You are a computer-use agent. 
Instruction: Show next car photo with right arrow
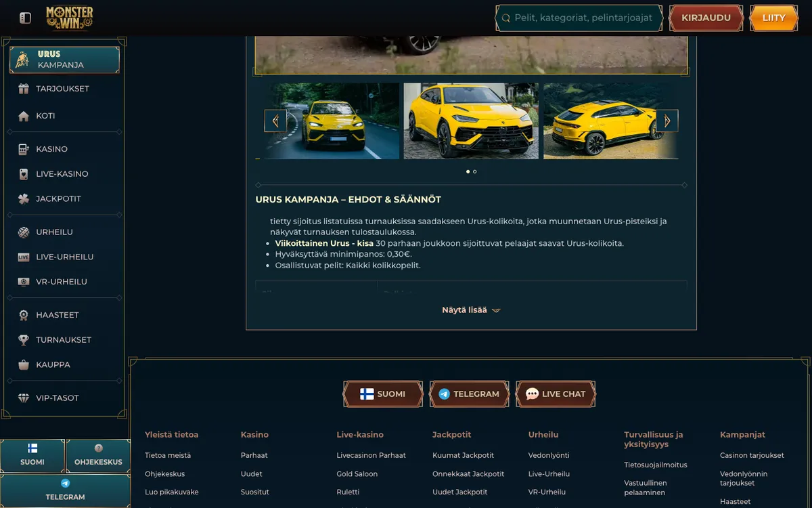coord(667,121)
